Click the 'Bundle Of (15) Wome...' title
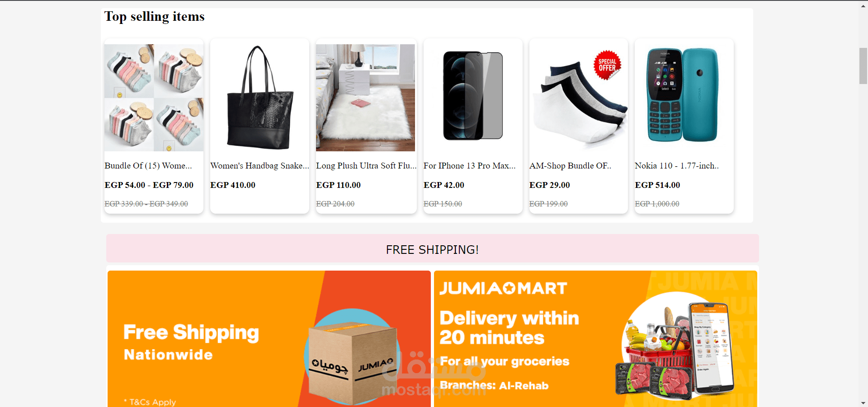The image size is (868, 407). pos(148,166)
